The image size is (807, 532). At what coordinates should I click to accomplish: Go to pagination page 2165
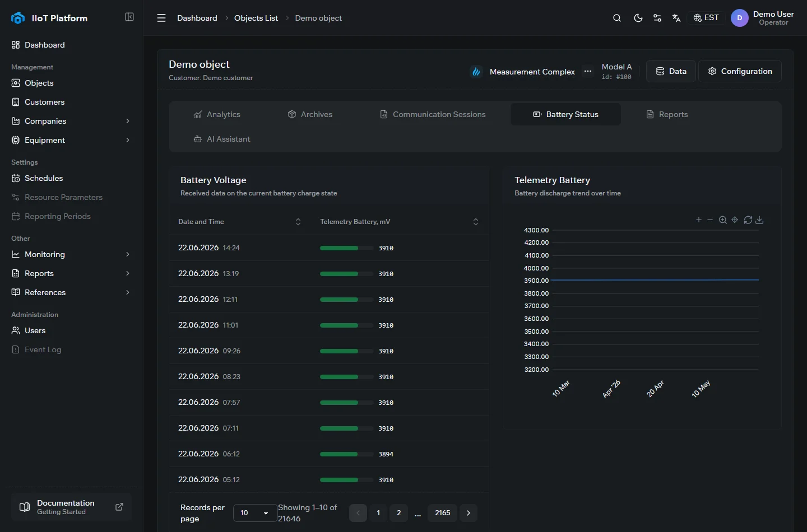pos(443,513)
